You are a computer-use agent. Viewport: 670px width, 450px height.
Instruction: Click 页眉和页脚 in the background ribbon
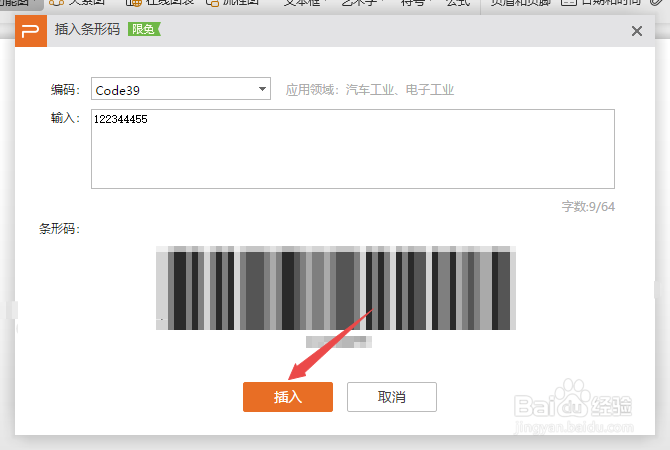coord(520,3)
